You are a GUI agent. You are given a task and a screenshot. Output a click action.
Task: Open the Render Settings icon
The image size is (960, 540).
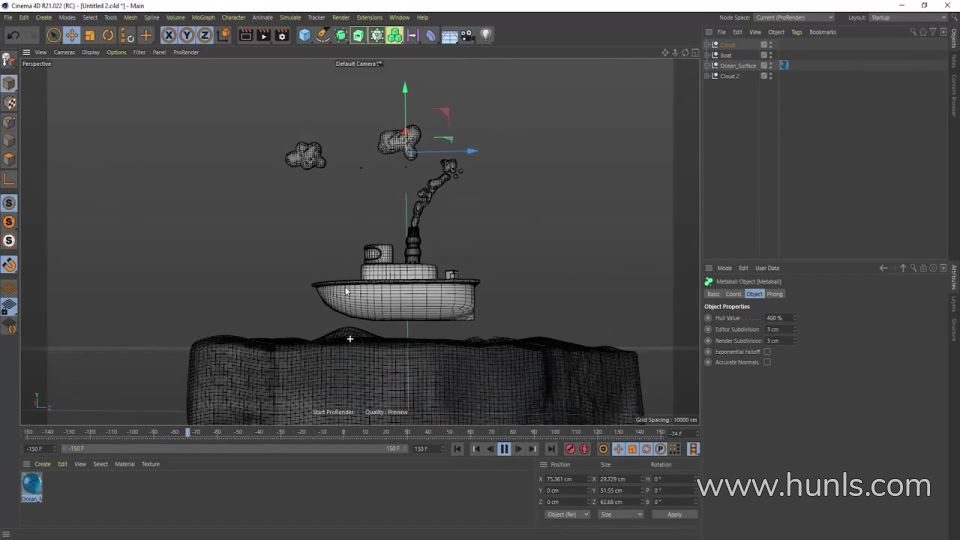point(281,35)
